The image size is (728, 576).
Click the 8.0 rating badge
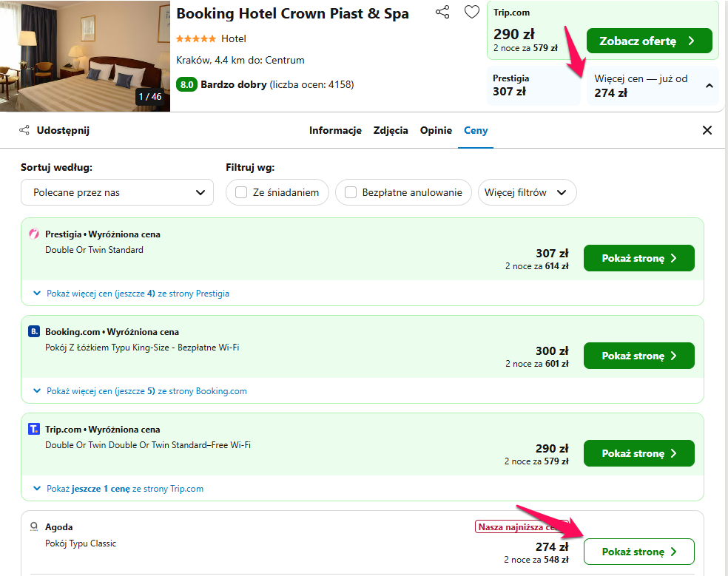(186, 84)
